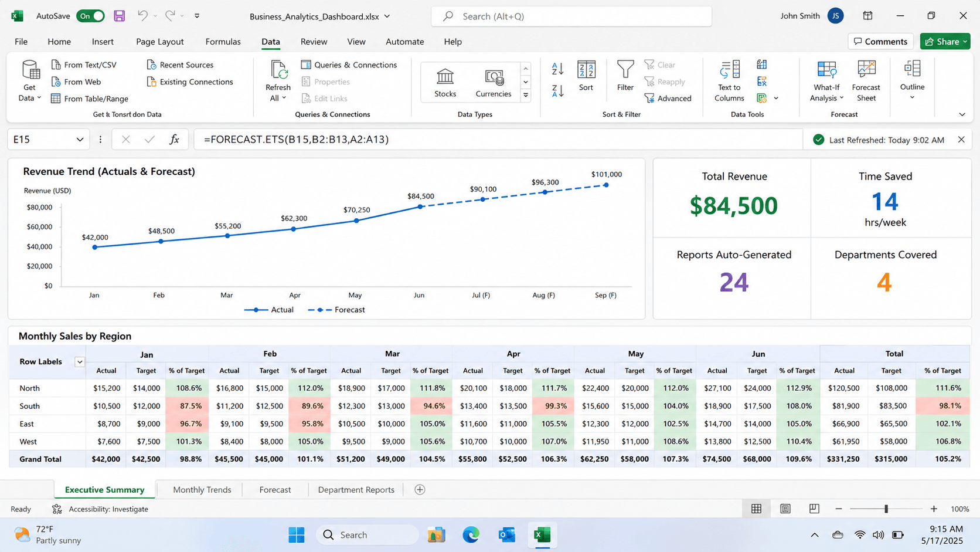The height and width of the screenshot is (552, 980).
Task: Open the Outline group menu
Action: click(913, 80)
